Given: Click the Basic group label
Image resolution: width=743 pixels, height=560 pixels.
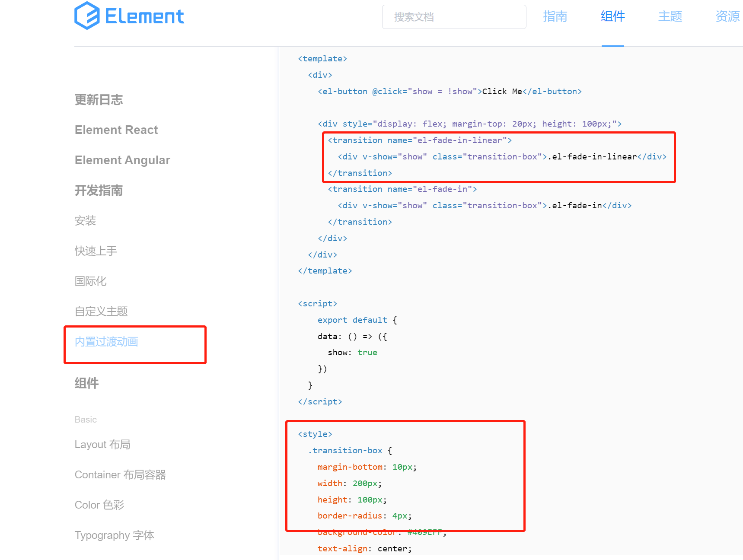Looking at the screenshot, I should (86, 420).
